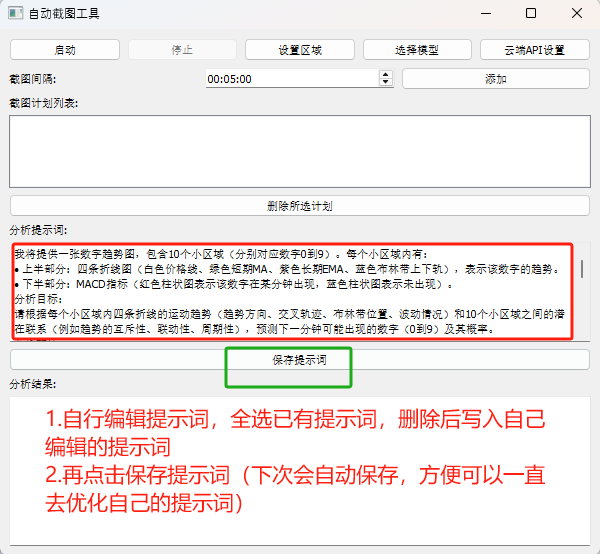
Task: Click the prompt line starting 下半部分：MACD指标
Action: pyautogui.click(x=234, y=284)
